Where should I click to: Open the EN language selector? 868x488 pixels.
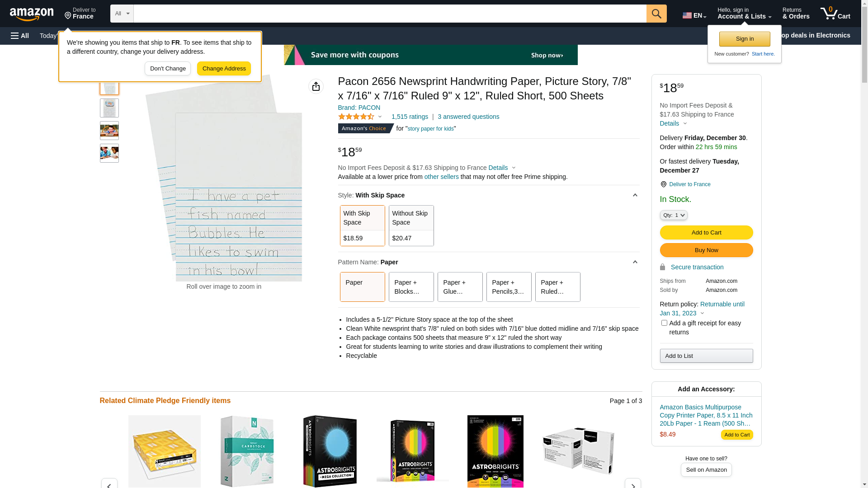point(694,15)
